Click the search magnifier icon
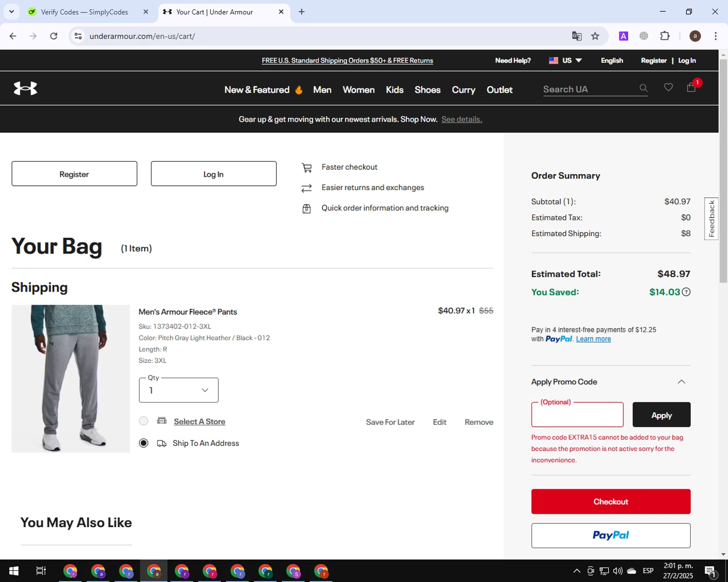 644,88
